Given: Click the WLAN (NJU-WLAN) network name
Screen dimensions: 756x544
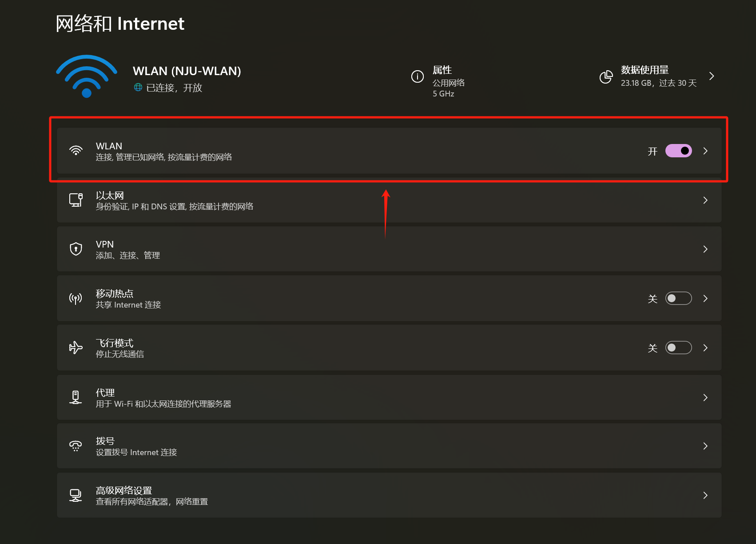Looking at the screenshot, I should (187, 71).
